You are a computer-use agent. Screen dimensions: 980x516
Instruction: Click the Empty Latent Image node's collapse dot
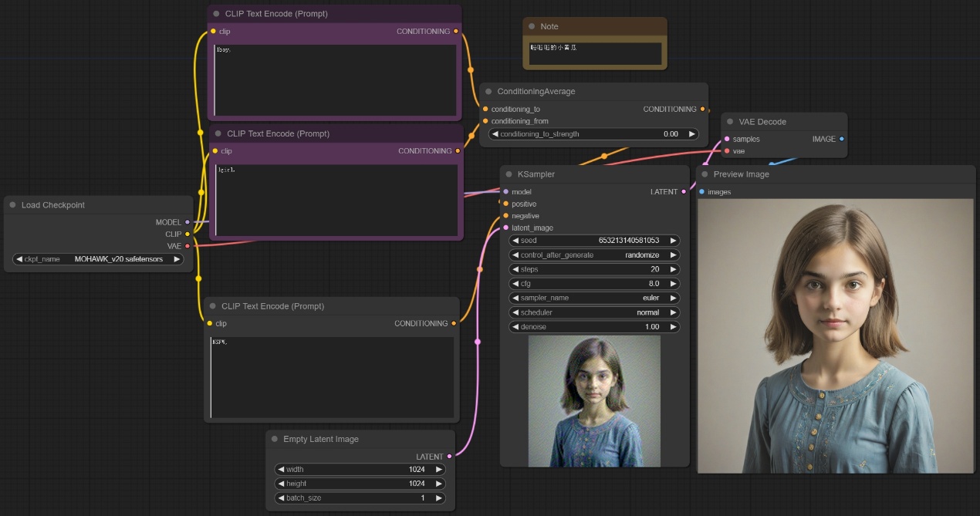[275, 439]
